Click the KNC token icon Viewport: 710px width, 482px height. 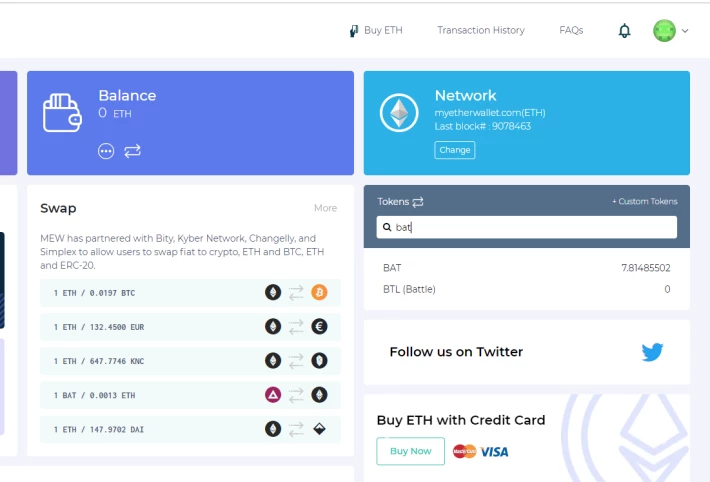[319, 361]
